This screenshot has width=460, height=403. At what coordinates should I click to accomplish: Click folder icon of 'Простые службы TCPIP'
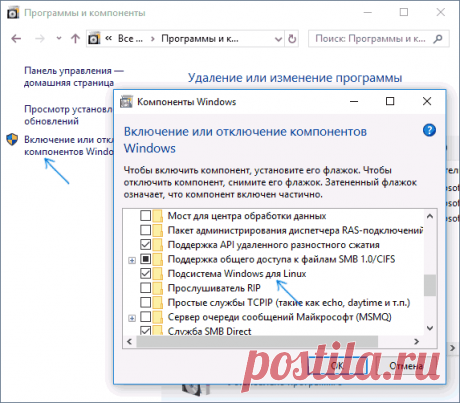pyautogui.click(x=158, y=302)
